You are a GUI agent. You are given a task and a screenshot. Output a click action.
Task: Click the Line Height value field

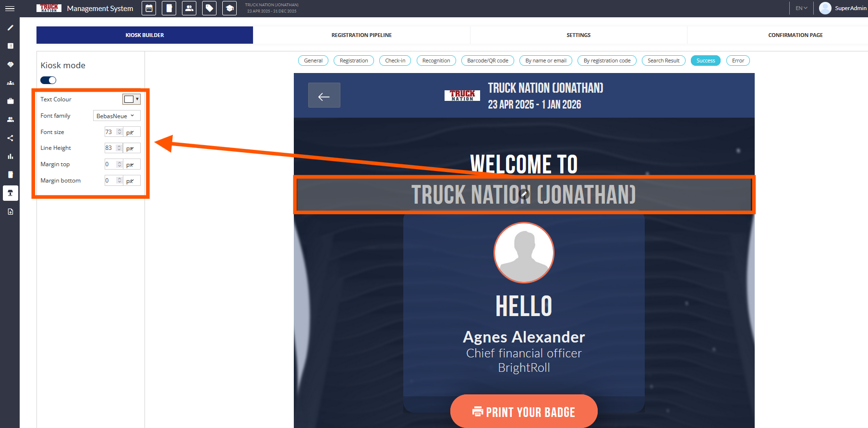(x=110, y=148)
